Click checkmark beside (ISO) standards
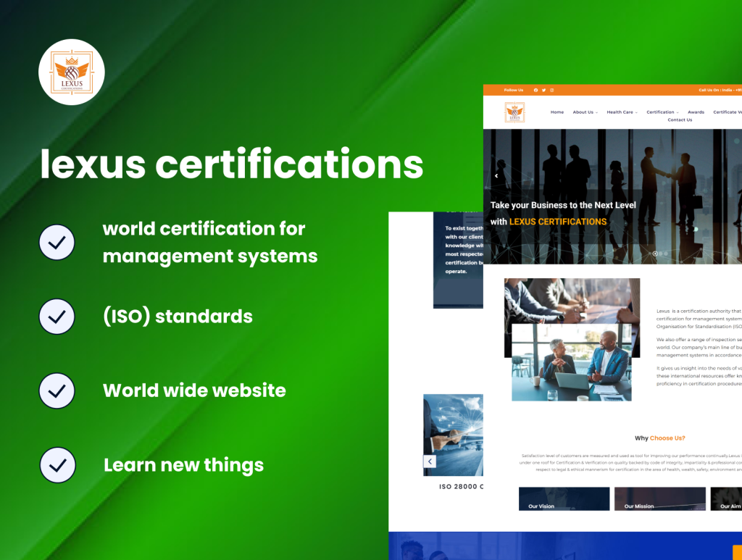This screenshot has width=742, height=560. (57, 317)
